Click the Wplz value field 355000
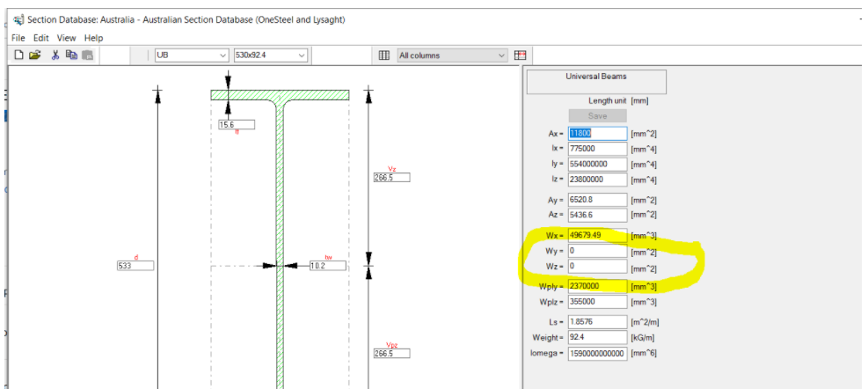The image size is (868, 389). [x=597, y=302]
